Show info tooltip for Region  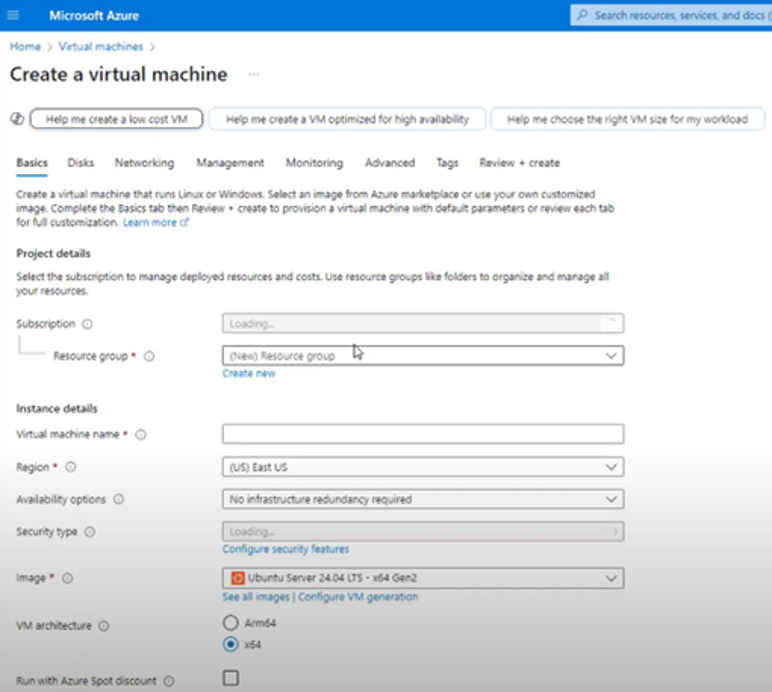tap(71, 467)
